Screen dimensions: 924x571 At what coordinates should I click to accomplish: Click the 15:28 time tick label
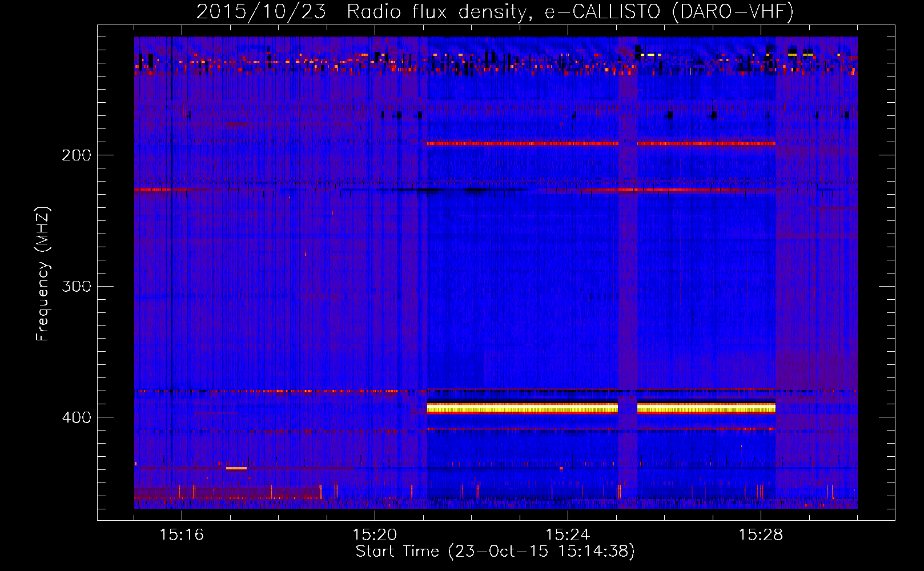[x=761, y=534]
